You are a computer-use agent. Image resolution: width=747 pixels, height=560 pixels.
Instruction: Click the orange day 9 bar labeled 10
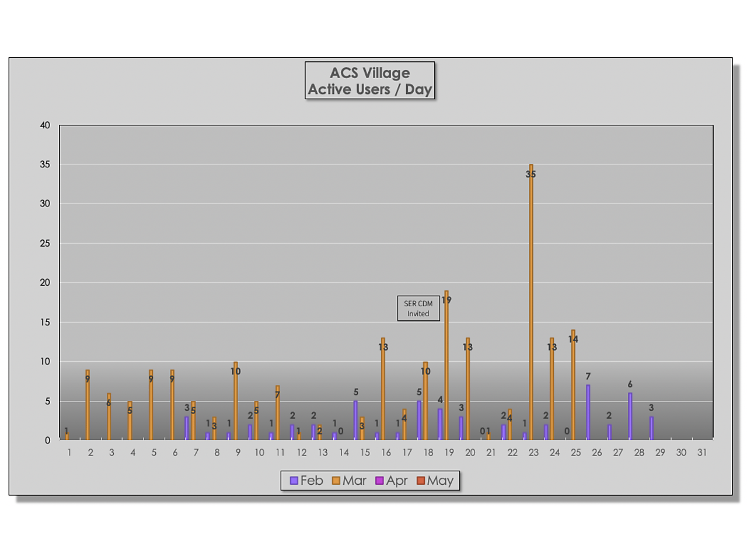click(236, 402)
